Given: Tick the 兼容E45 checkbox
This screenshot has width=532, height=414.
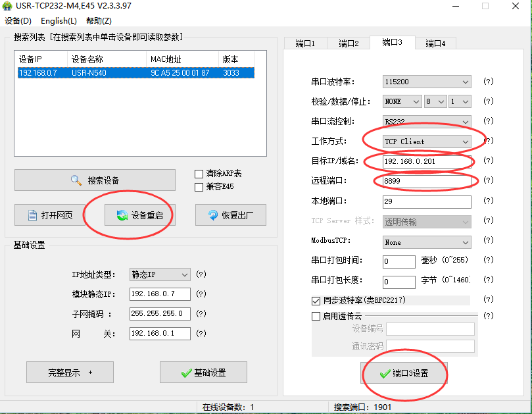Looking at the screenshot, I should [199, 187].
